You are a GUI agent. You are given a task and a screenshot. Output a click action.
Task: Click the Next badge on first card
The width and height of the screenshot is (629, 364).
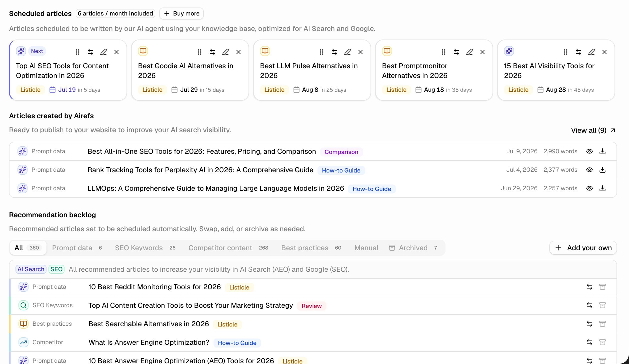37,51
